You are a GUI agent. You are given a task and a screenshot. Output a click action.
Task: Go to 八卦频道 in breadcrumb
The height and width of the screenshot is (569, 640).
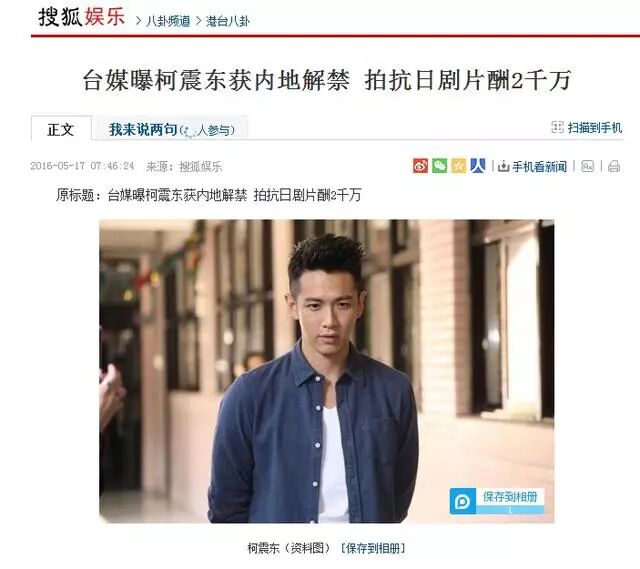click(168, 21)
